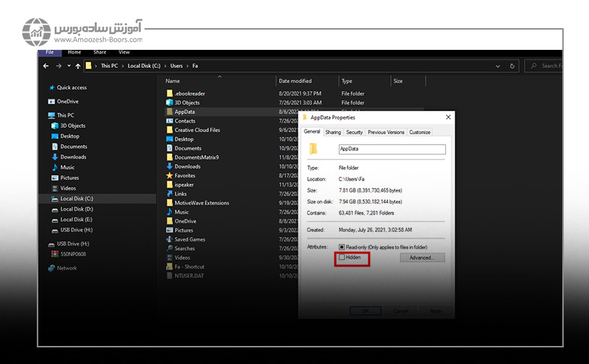Open Music in the navigation pane

pos(67,167)
